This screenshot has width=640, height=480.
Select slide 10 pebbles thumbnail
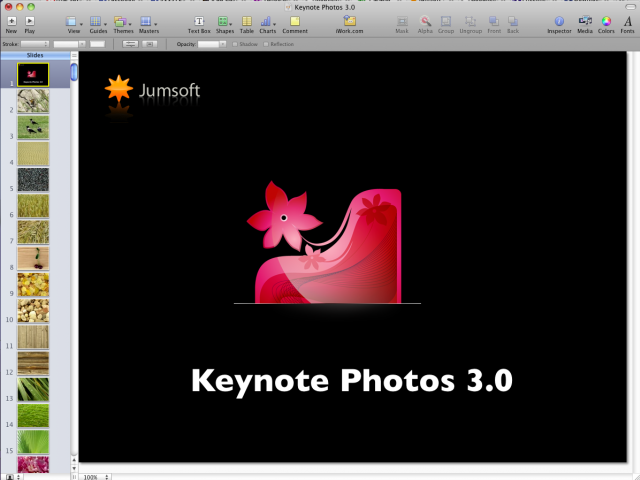(33, 311)
